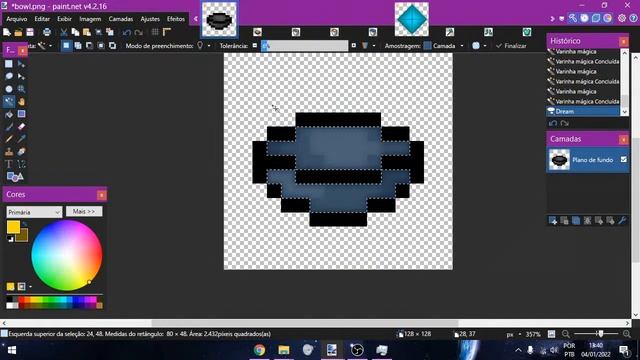640x360 pixels.
Task: Set selection mode to Intersect
Action: click(101, 46)
